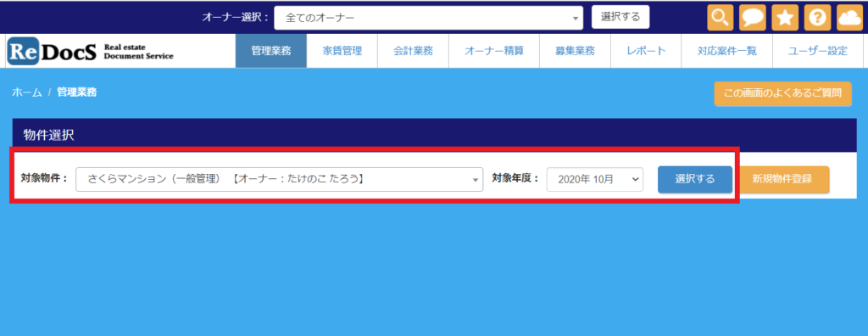Screen dimensions: 868x336
Task: Click the cloud icon
Action: [849, 18]
